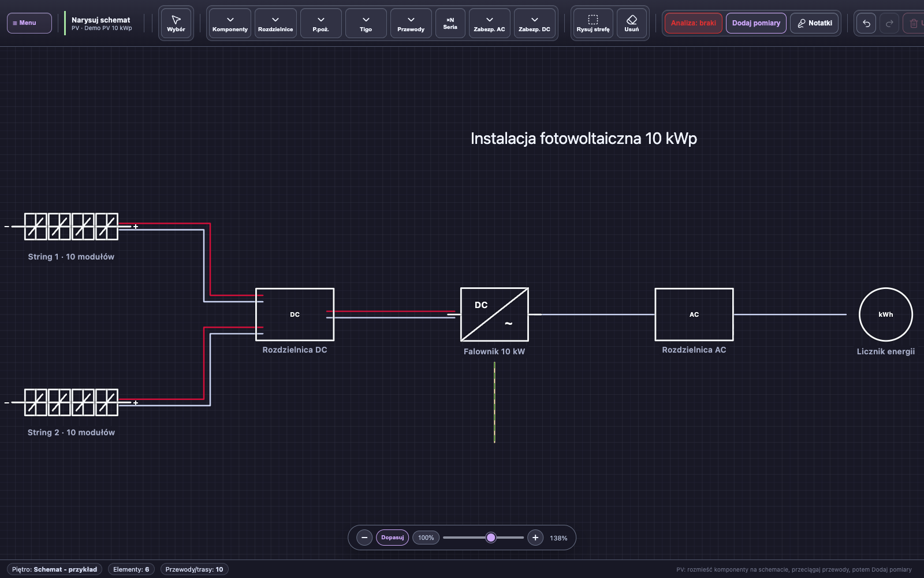This screenshot has height=578, width=924.
Task: Open the Menu button
Action: pos(29,23)
